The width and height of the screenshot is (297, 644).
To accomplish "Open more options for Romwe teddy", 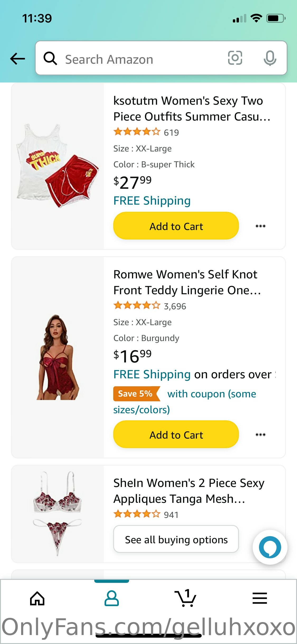I will tap(260, 435).
